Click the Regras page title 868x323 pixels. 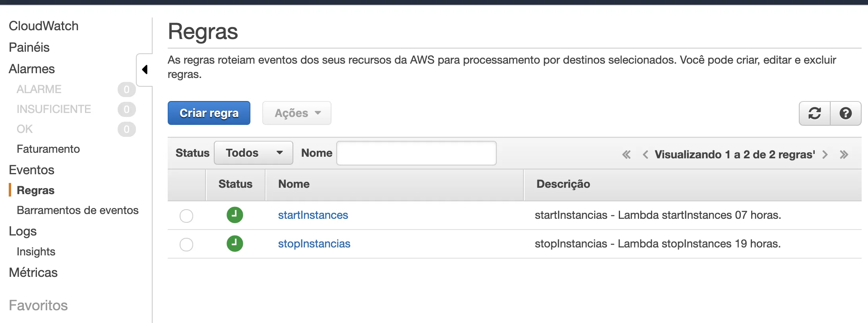pyautogui.click(x=203, y=31)
